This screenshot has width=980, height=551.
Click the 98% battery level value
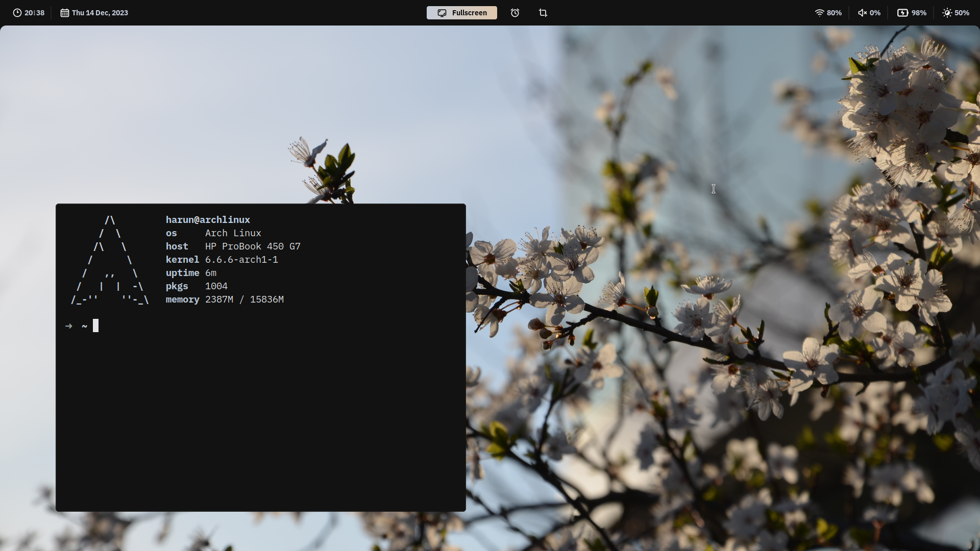[919, 13]
